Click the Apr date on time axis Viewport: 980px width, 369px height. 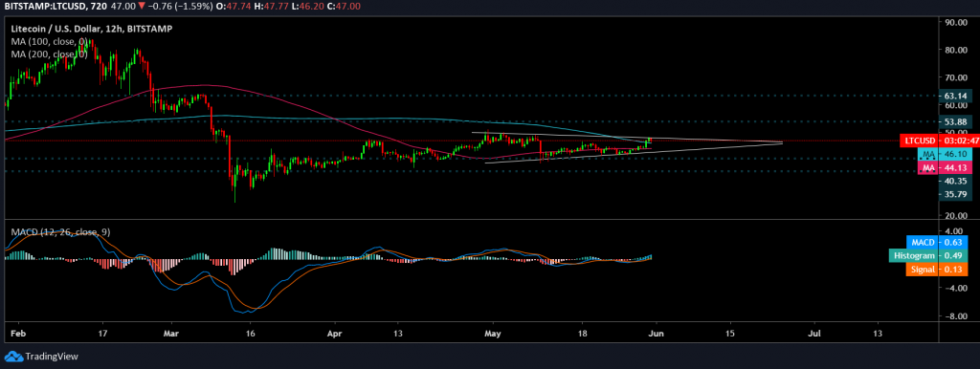[x=335, y=334]
